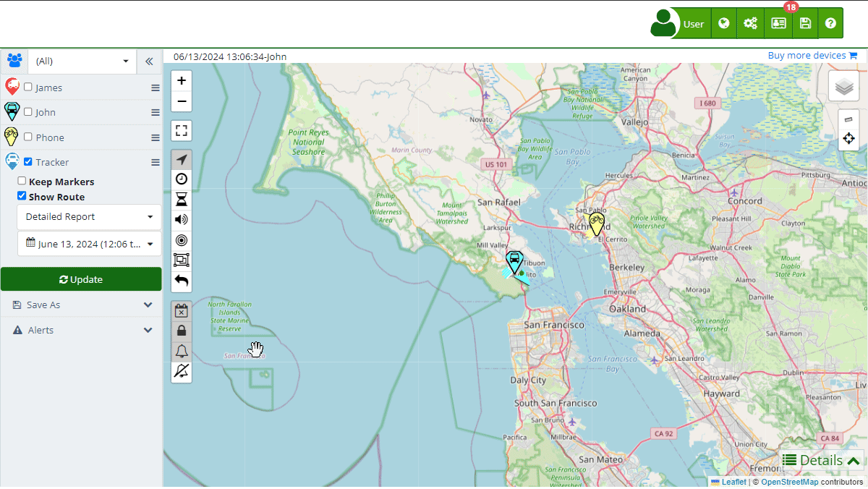
Task: Click the fullscreen map icon
Action: (182, 131)
